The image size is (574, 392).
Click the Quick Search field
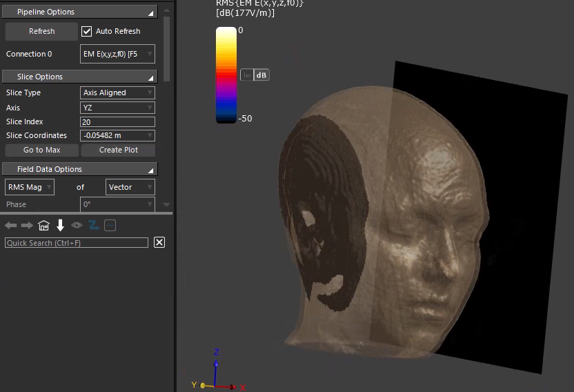(x=77, y=243)
